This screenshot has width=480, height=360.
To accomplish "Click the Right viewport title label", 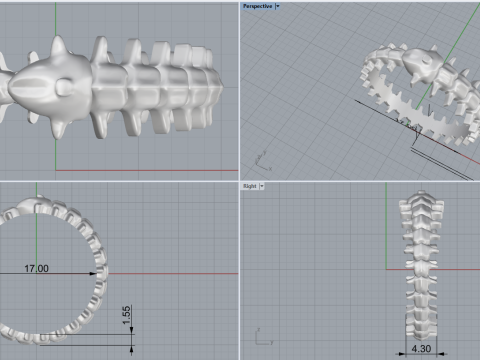I will click(x=250, y=186).
